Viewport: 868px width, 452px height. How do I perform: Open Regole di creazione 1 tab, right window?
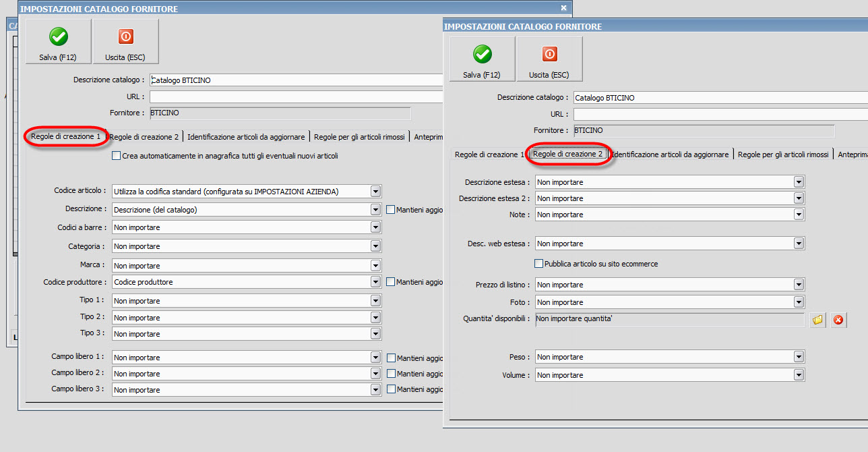pyautogui.click(x=489, y=154)
